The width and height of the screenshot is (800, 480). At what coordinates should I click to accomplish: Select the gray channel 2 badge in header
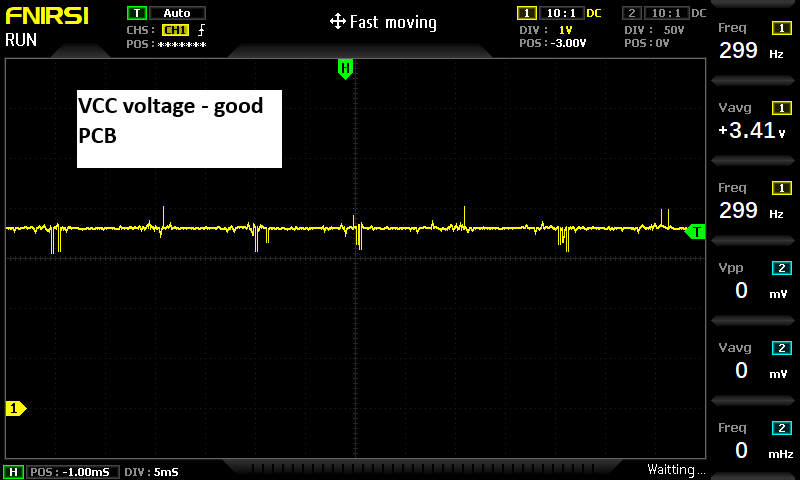[632, 13]
